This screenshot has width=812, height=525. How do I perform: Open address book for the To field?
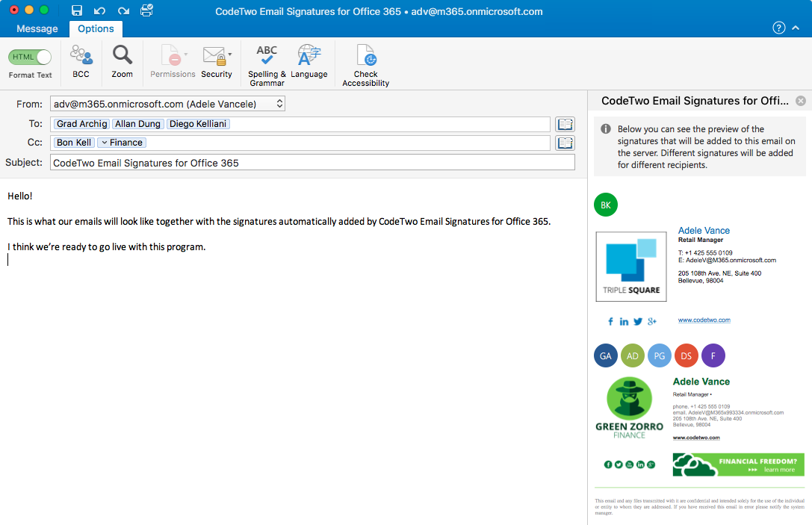565,124
